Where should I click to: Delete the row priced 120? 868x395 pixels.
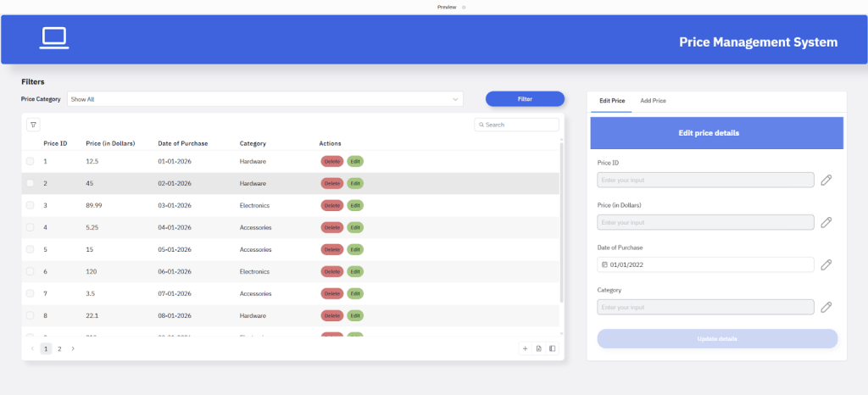coord(332,271)
